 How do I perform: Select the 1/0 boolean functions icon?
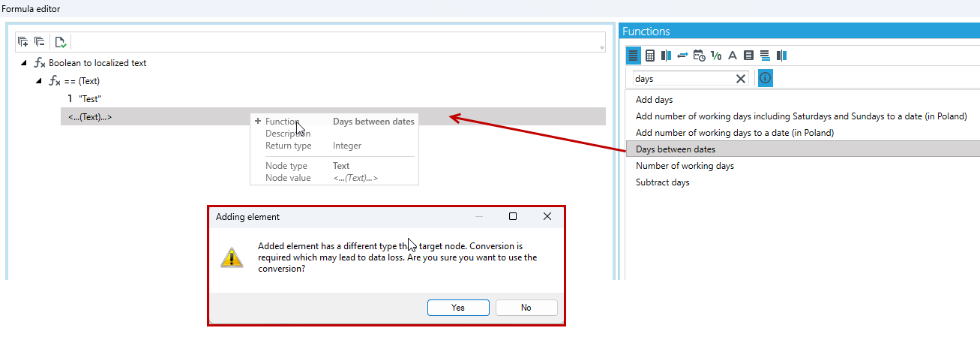click(716, 56)
